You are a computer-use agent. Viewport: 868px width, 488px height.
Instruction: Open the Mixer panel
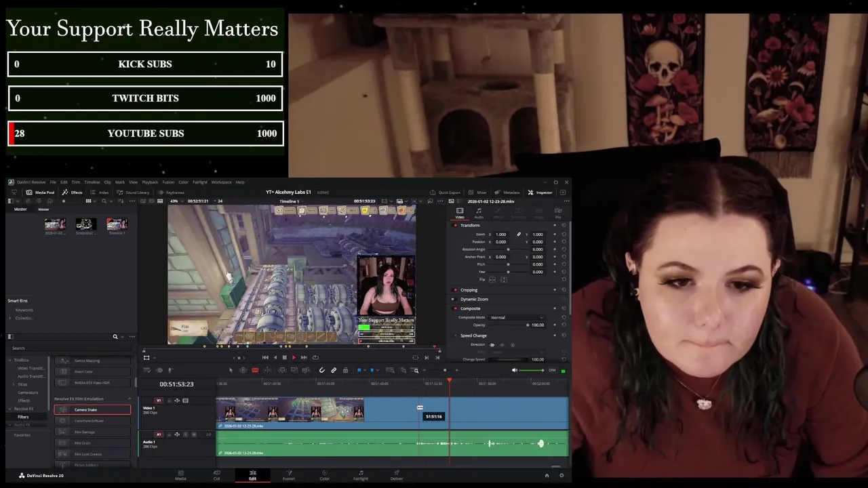478,192
